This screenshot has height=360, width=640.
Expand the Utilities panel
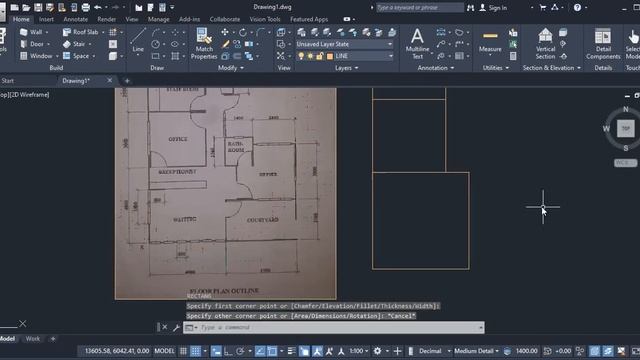[x=496, y=68]
